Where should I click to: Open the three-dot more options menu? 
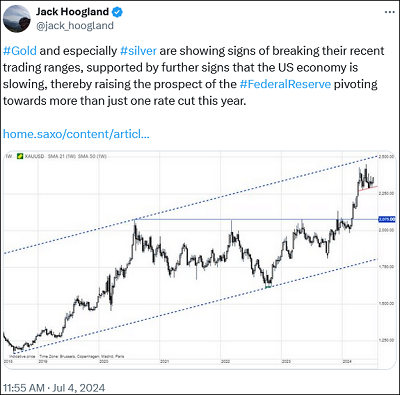(x=389, y=12)
